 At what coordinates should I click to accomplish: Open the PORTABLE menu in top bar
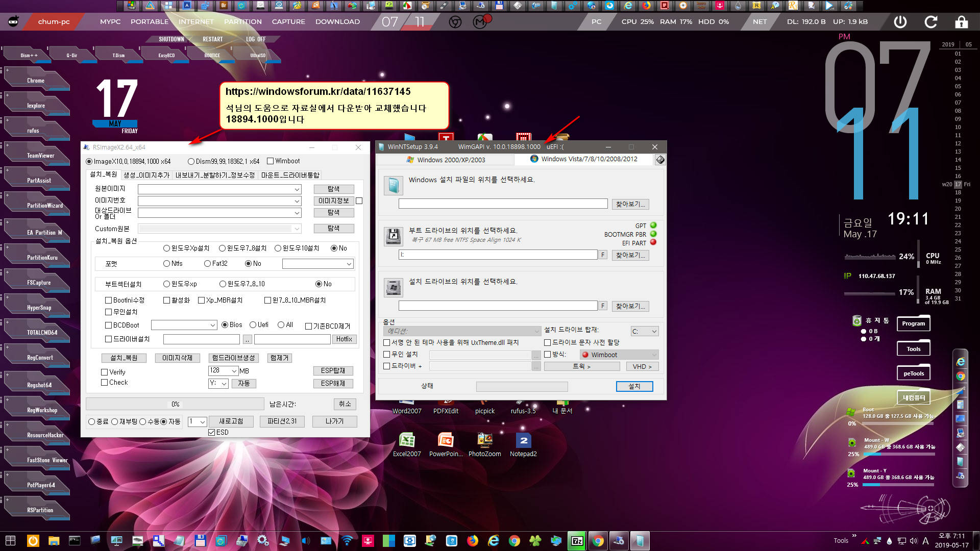pos(150,22)
